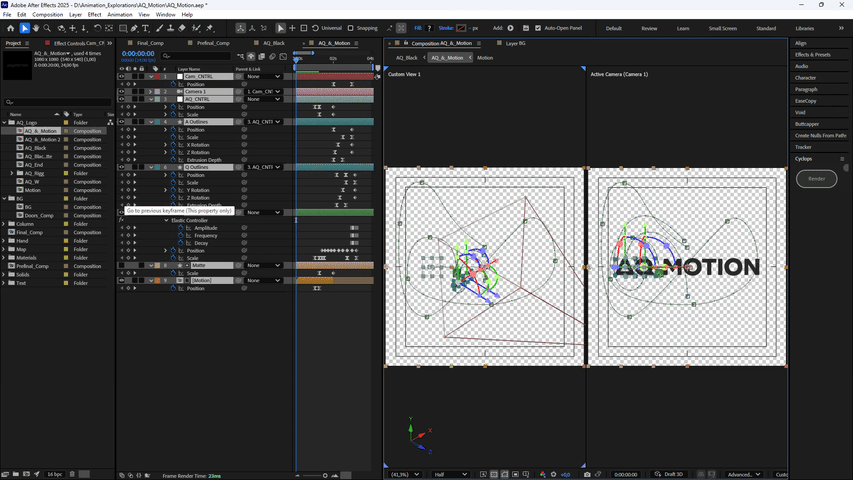The width and height of the screenshot is (853, 480).
Task: Switch to the Small Screen workspace
Action: click(722, 28)
